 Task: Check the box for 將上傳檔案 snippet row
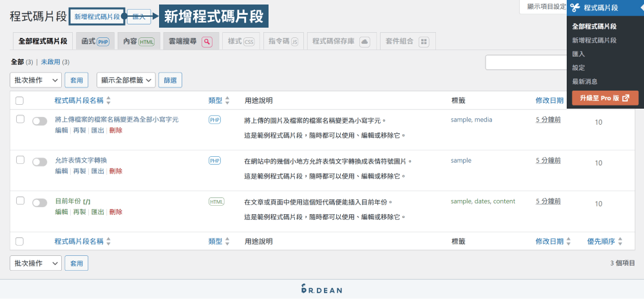[20, 119]
